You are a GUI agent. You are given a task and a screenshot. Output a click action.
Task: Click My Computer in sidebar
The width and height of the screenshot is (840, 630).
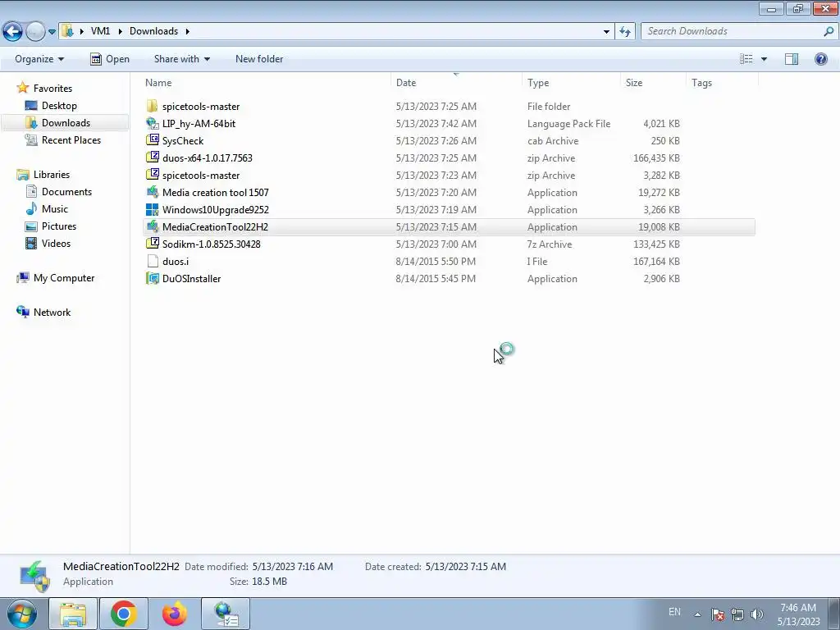click(x=55, y=277)
